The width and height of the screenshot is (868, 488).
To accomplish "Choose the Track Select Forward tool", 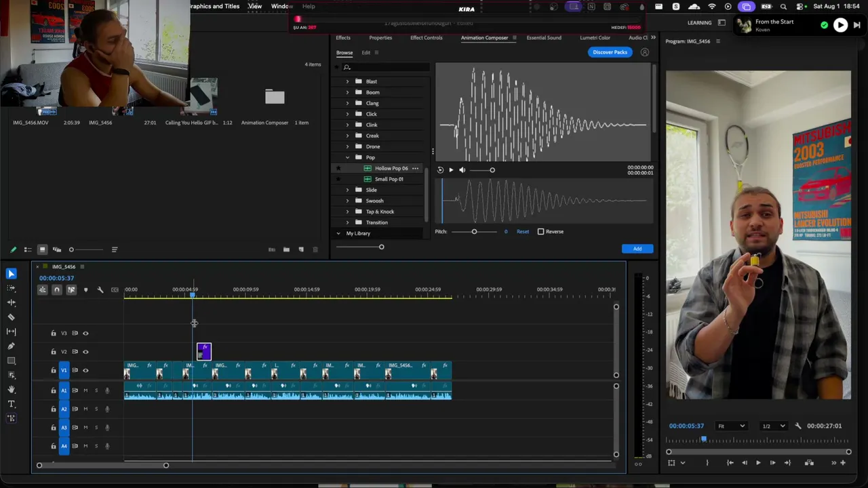I will [12, 288].
